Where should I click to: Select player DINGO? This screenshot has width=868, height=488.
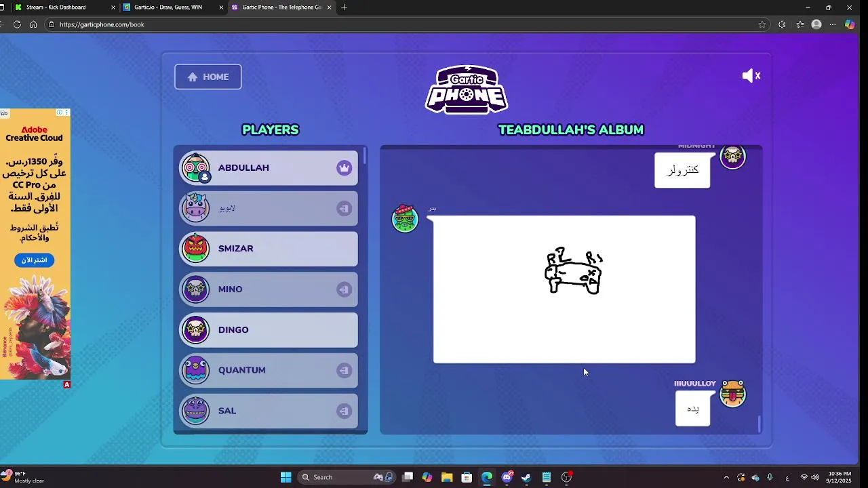269,329
